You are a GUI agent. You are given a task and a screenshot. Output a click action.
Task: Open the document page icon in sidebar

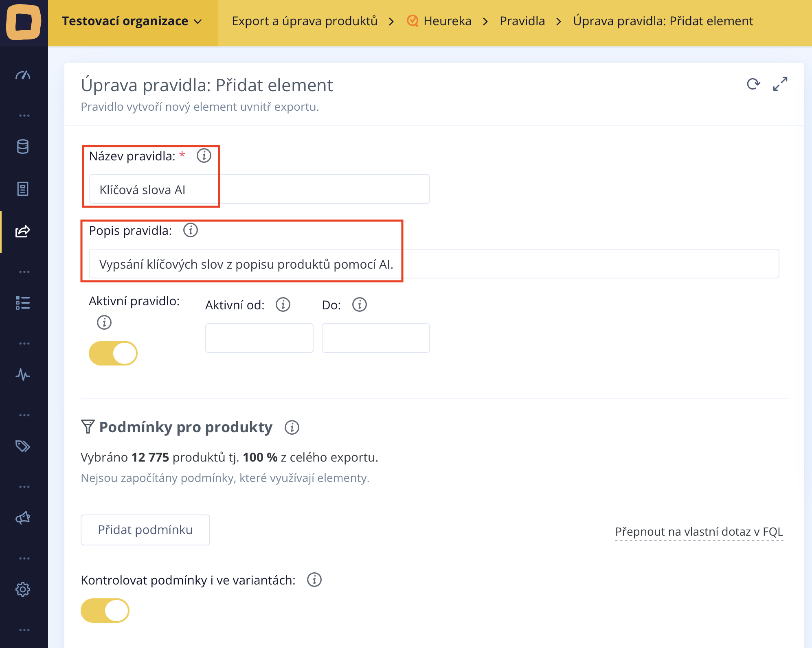pyautogui.click(x=23, y=189)
